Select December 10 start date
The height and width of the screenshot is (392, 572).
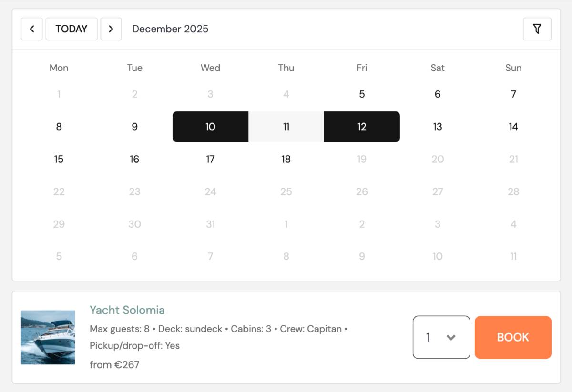coord(210,127)
